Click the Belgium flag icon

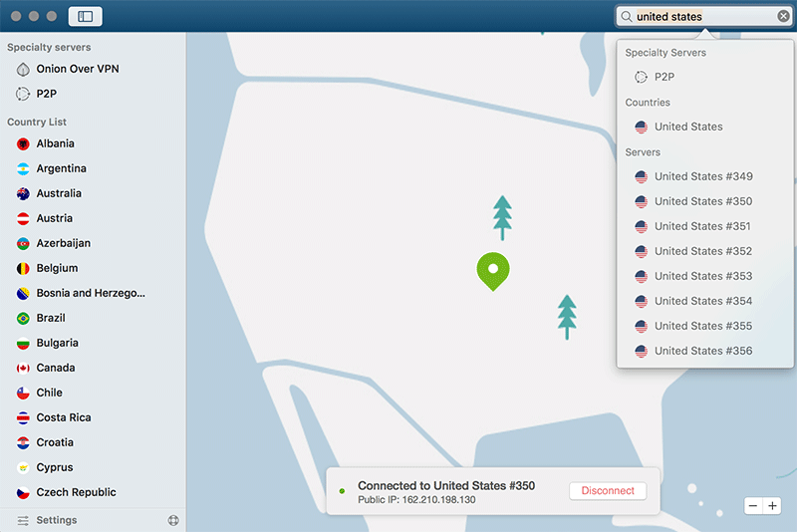(x=23, y=268)
